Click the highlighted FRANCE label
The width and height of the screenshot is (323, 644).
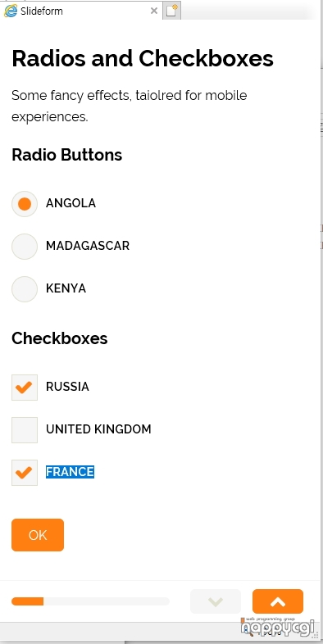point(70,471)
